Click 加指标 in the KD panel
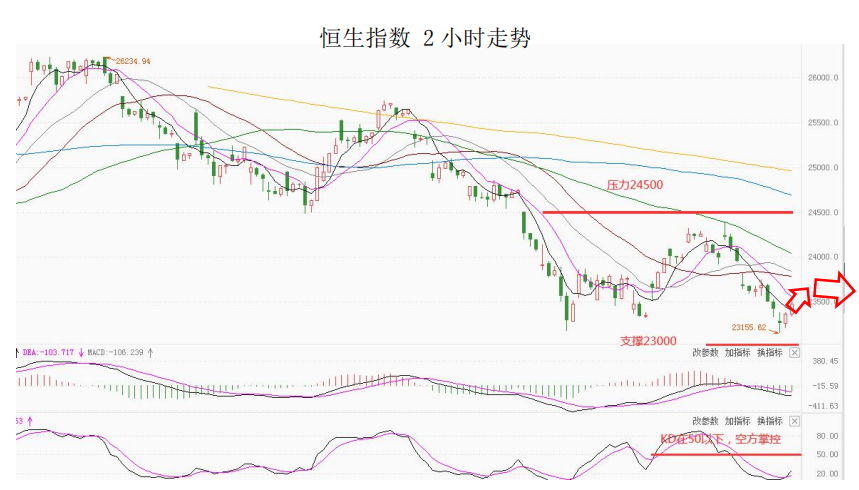 coord(737,421)
